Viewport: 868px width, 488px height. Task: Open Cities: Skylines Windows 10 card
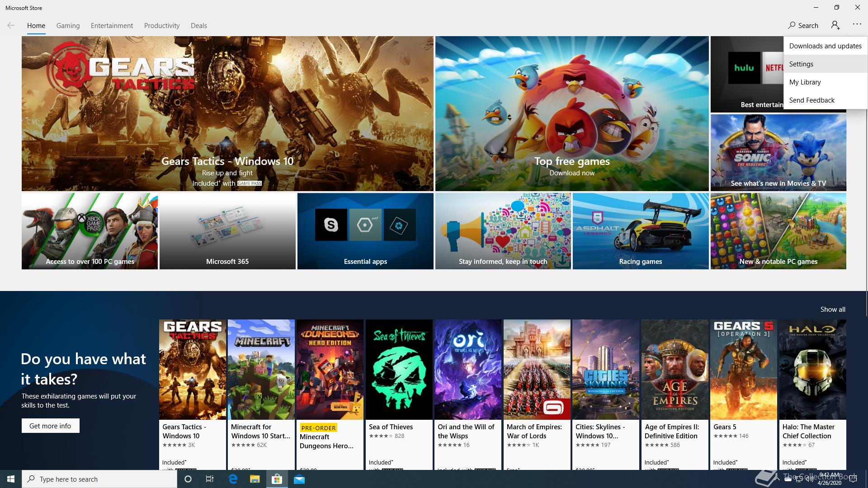click(x=606, y=394)
